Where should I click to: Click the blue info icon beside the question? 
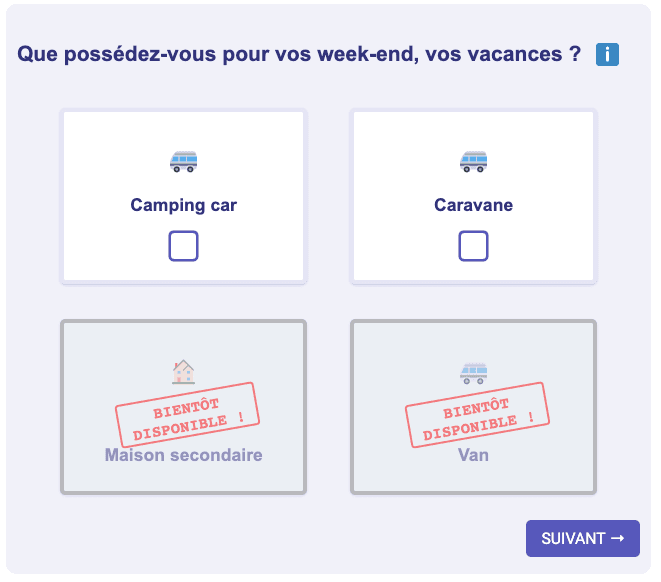click(x=607, y=55)
